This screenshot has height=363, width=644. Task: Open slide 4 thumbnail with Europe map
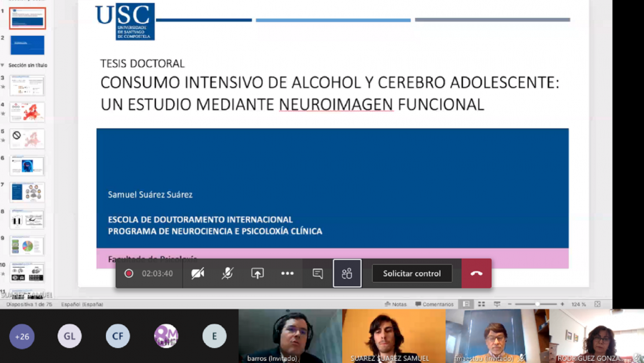[27, 112]
